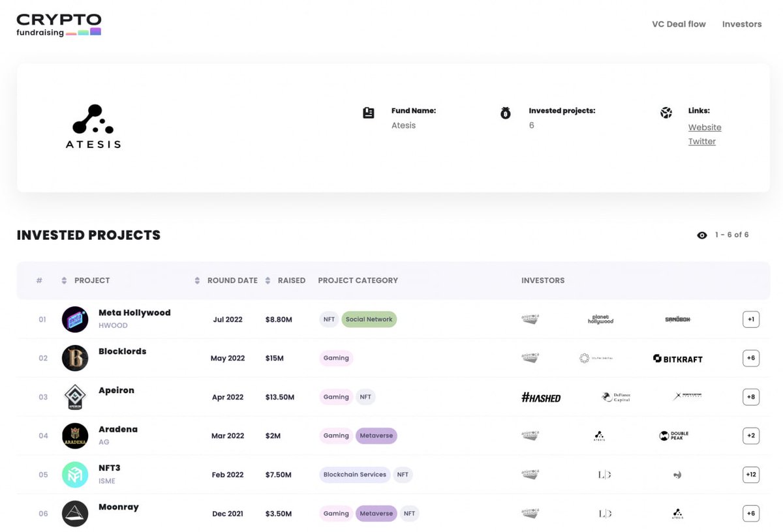Open the Atesis Website link

tap(705, 128)
